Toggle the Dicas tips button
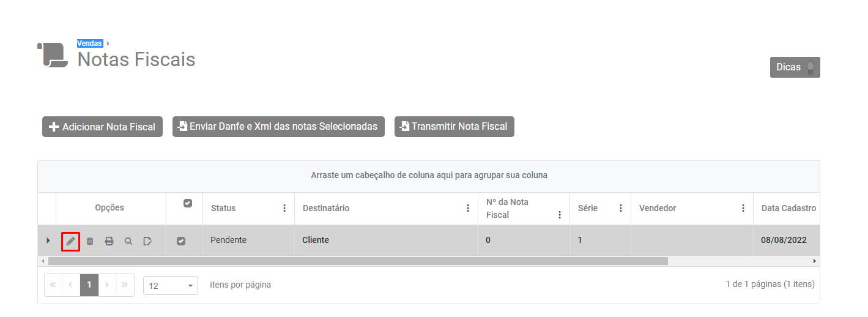 coord(795,67)
